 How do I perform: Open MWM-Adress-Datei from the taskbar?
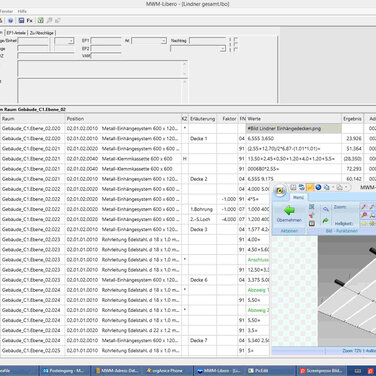tap(117, 371)
